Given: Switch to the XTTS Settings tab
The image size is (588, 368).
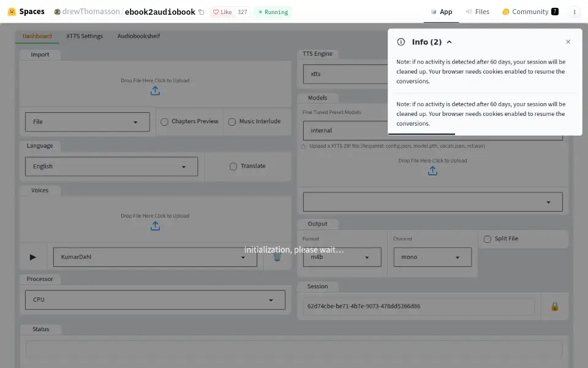Looking at the screenshot, I should [85, 36].
